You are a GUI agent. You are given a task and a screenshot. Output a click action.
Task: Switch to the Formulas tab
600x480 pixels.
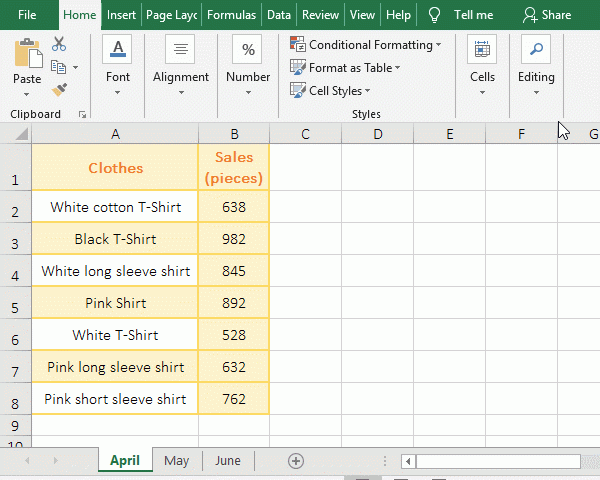pos(231,15)
